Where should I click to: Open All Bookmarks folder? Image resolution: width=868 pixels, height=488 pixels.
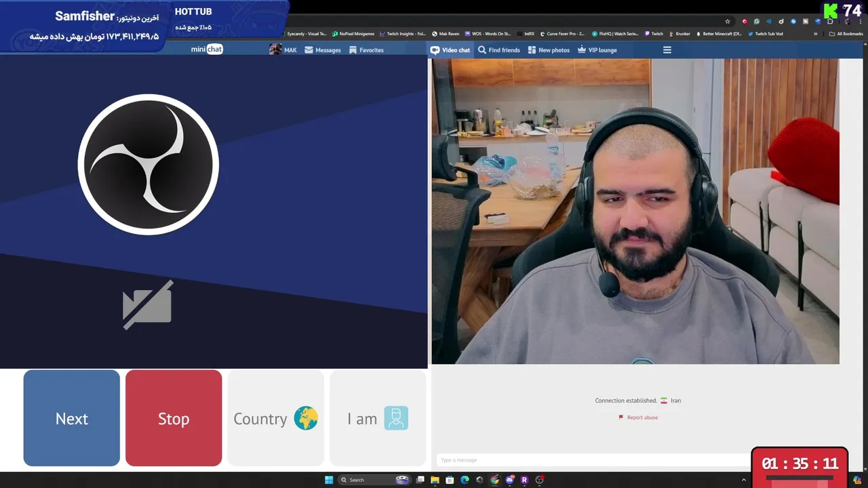[x=846, y=34]
